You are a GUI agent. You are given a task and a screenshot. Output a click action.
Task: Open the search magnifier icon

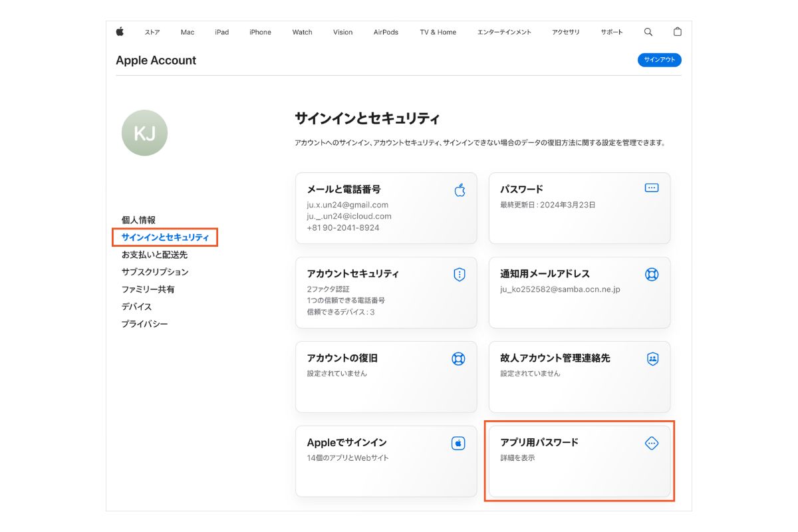tap(648, 32)
